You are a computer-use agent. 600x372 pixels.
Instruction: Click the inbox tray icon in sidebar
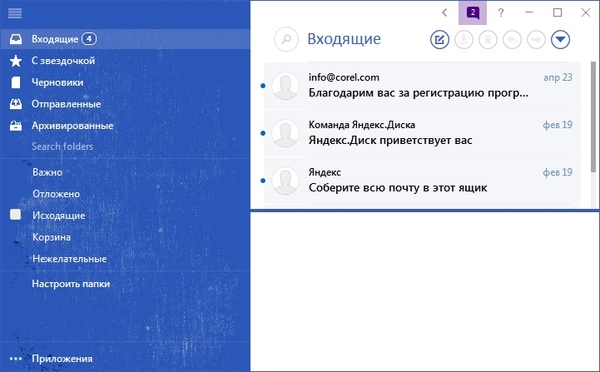click(x=16, y=39)
